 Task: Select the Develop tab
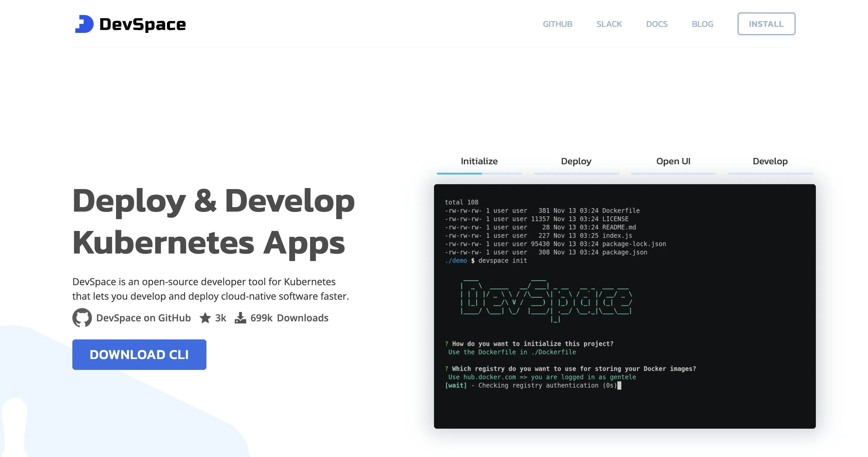pyautogui.click(x=770, y=161)
